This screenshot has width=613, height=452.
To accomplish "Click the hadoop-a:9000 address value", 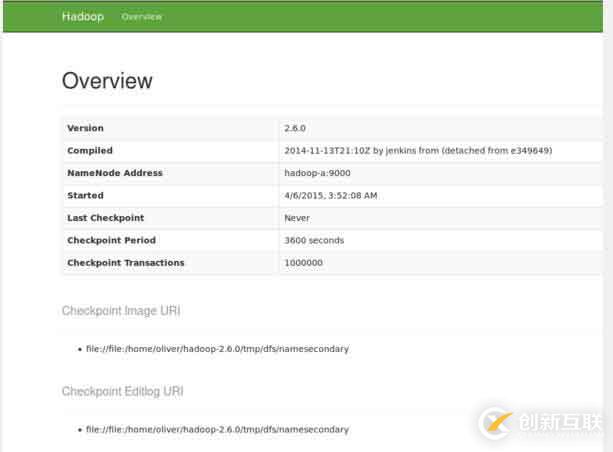I will click(316, 173).
